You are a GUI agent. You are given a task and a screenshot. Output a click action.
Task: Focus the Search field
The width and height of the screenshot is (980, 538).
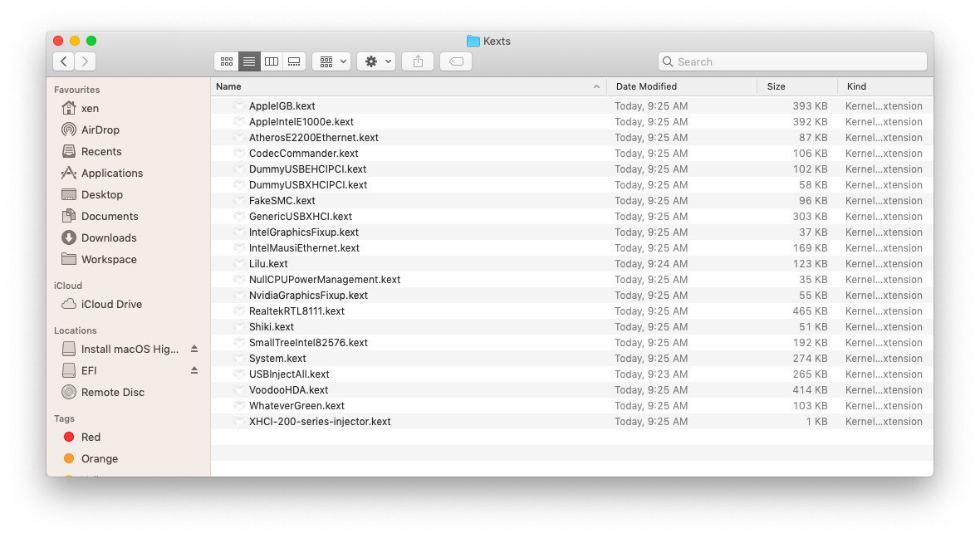tap(791, 61)
